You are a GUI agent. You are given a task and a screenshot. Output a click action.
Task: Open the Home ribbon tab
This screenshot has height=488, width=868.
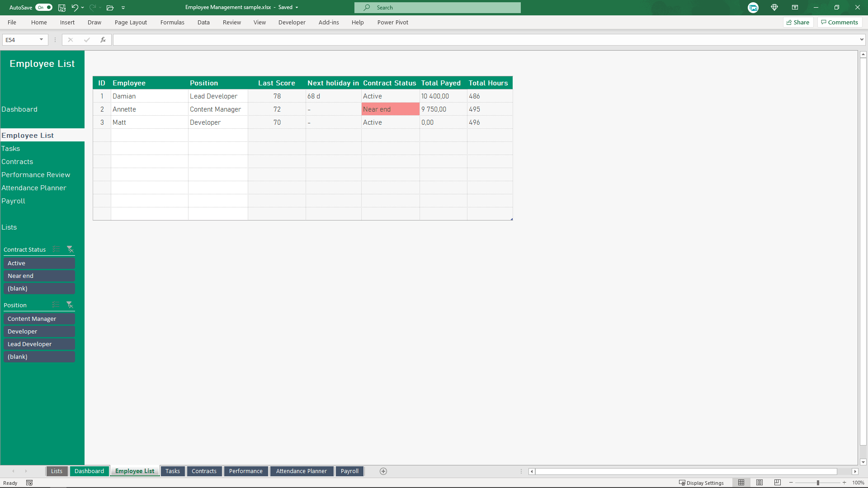39,22
